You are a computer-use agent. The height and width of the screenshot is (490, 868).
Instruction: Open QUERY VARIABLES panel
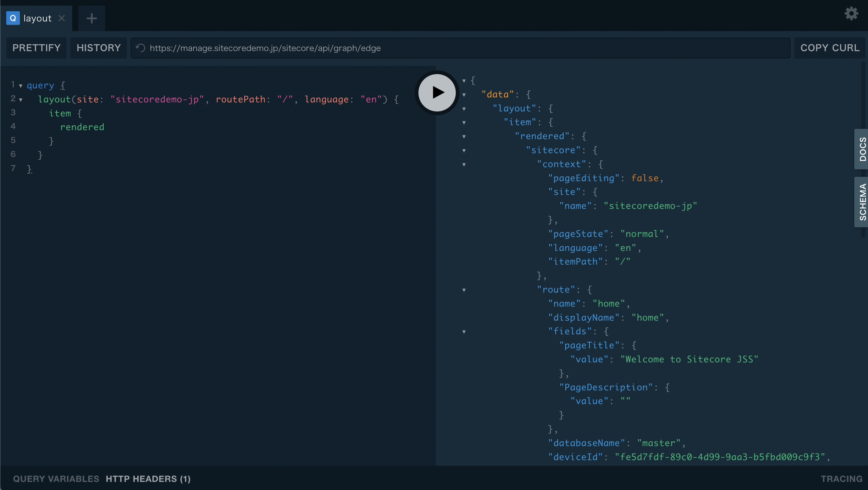56,478
